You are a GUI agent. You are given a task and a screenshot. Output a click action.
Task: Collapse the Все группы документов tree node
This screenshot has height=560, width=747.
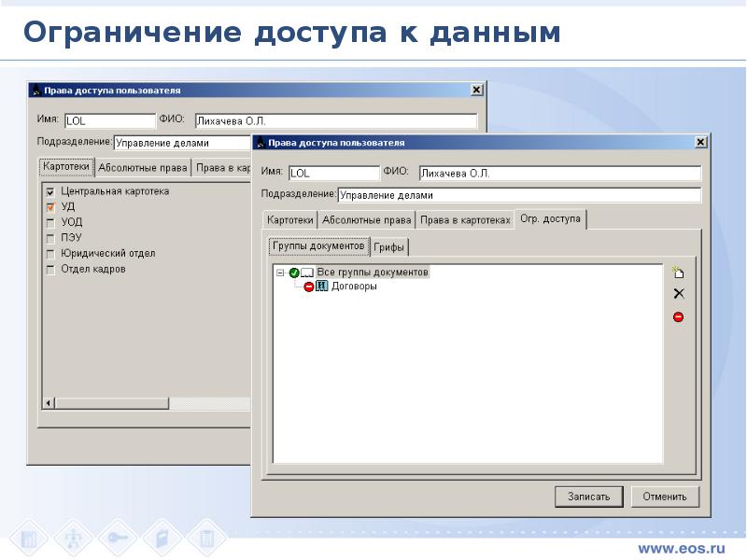tap(280, 273)
